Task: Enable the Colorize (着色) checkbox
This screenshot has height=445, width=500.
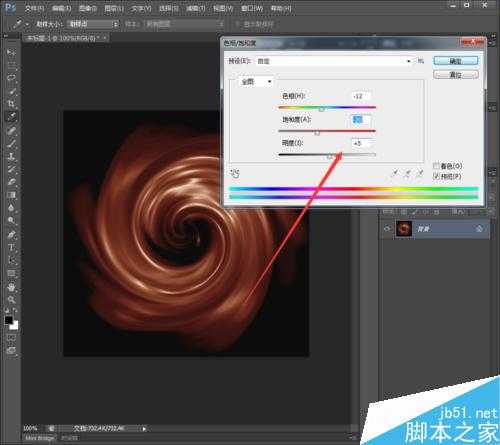Action: (436, 166)
